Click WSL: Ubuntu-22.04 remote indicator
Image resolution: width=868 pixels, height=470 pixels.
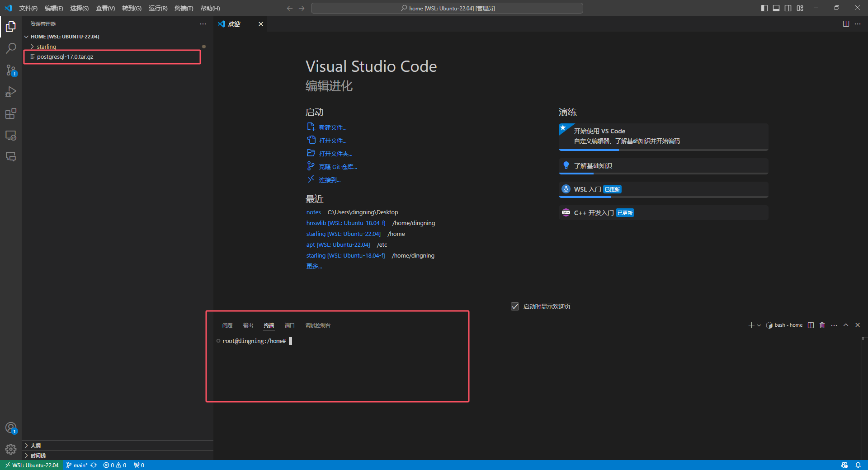32,465
